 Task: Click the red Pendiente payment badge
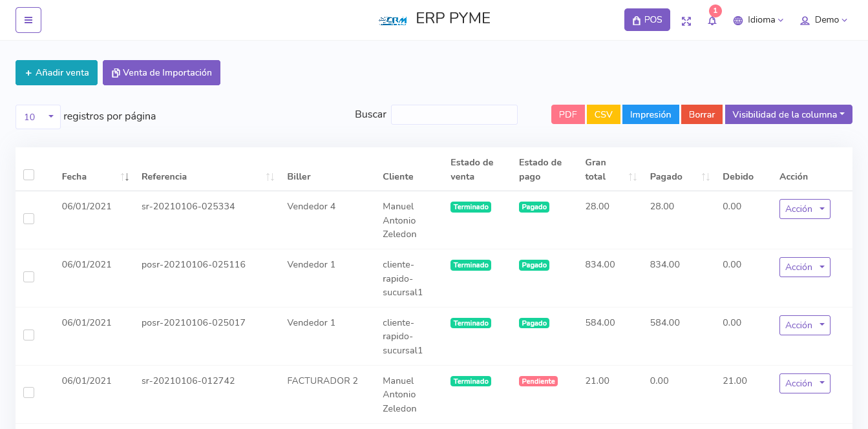538,381
